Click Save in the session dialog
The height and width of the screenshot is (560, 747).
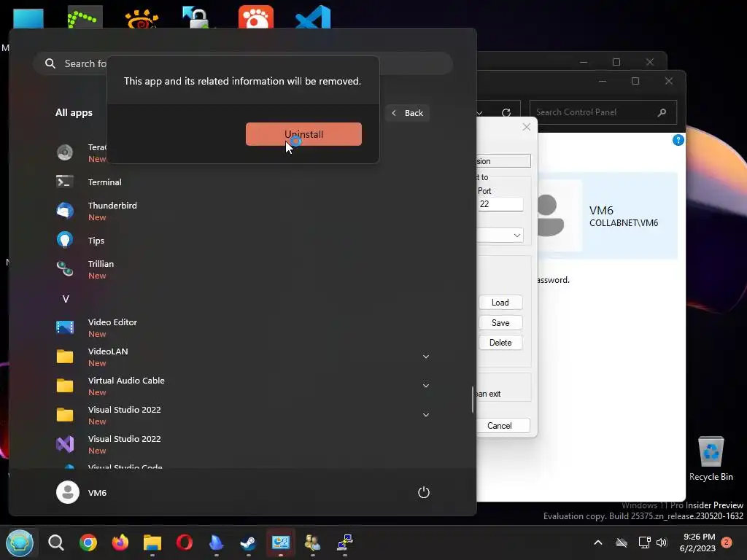click(x=500, y=323)
